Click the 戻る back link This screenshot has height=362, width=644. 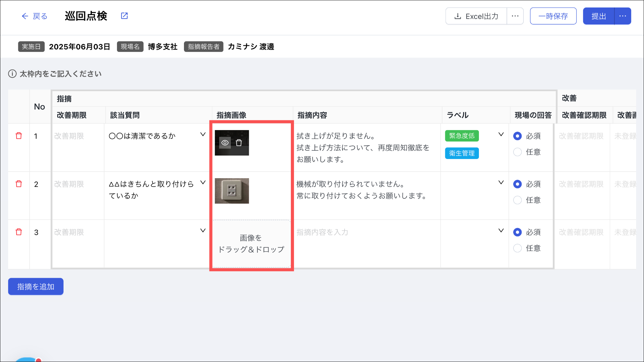34,16
